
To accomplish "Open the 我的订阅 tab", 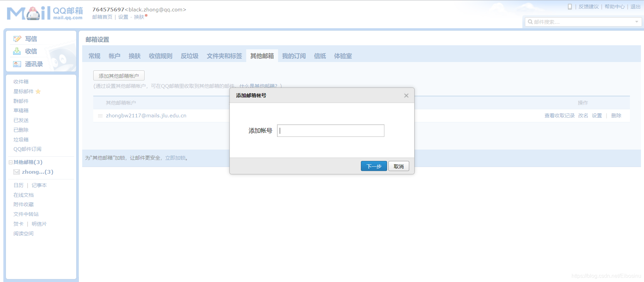I will tap(294, 56).
